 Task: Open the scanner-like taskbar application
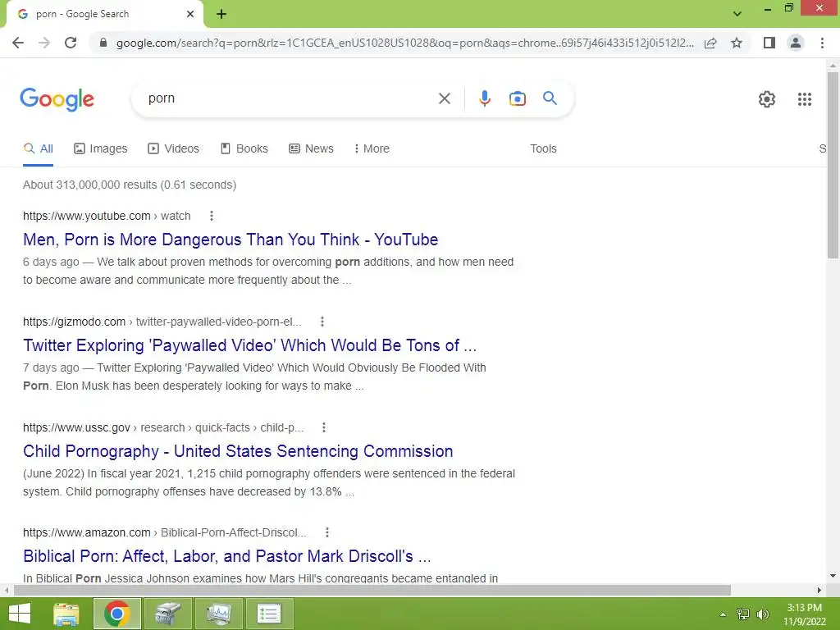(167, 614)
